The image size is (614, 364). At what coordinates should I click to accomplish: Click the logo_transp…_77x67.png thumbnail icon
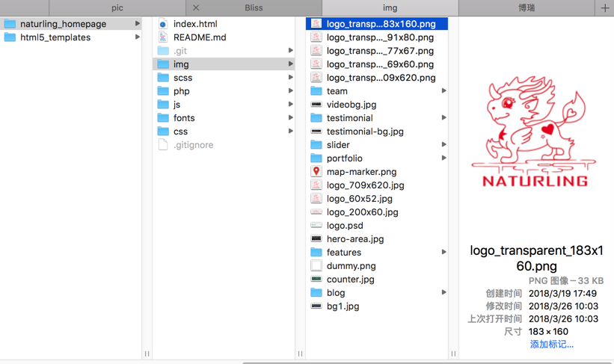click(316, 51)
